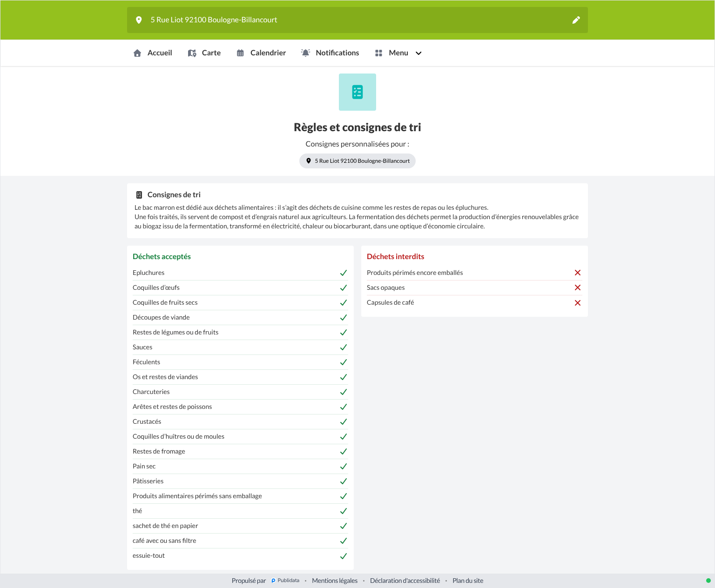Click the green checkmark for Epluchures
Viewport: 715px width, 588px height.
click(x=344, y=273)
